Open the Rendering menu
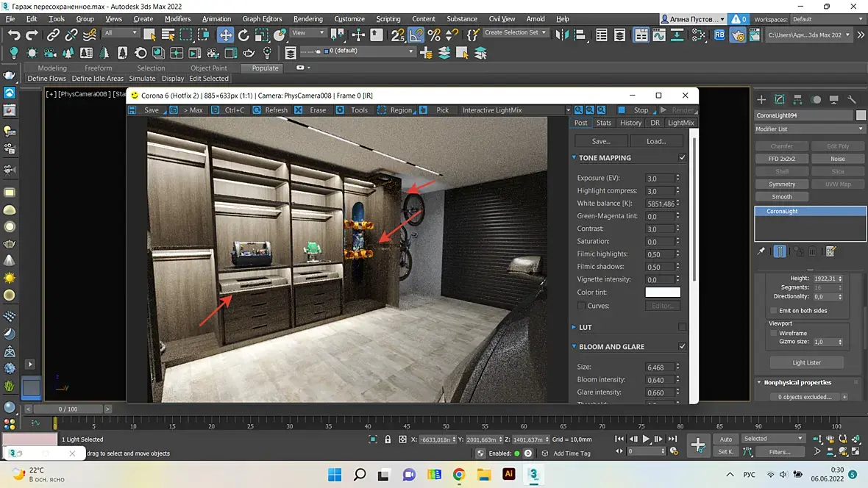Image resolution: width=868 pixels, height=488 pixels. pos(307,19)
